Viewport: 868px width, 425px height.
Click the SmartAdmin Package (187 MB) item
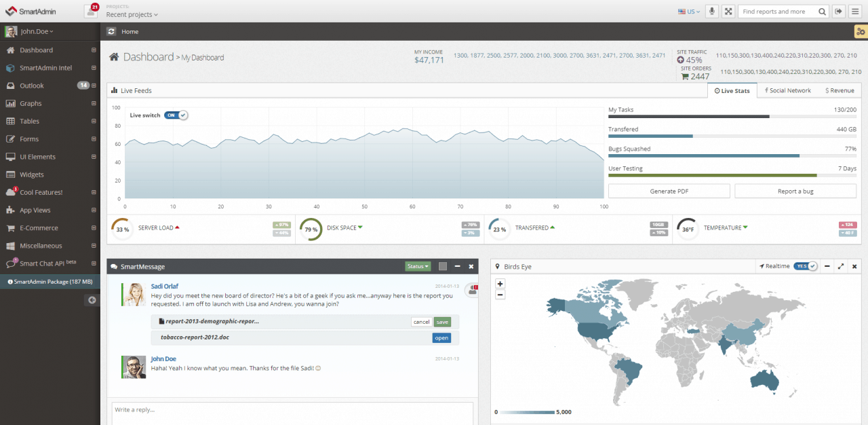coord(50,281)
